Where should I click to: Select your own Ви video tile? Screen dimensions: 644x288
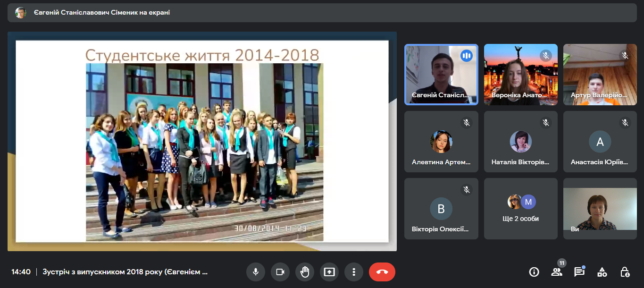[x=600, y=209]
